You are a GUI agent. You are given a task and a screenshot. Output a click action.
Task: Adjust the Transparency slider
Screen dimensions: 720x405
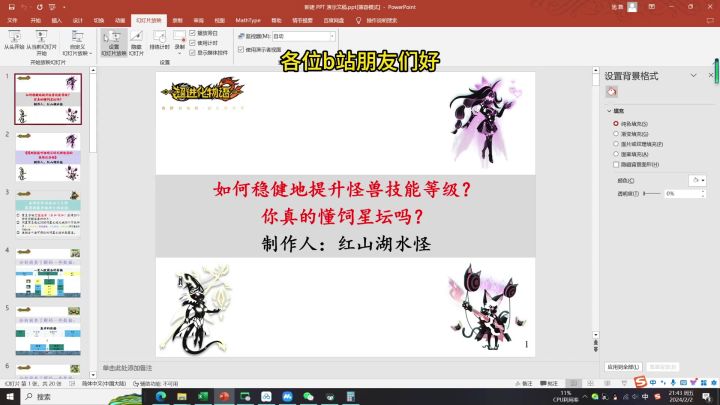652,194
